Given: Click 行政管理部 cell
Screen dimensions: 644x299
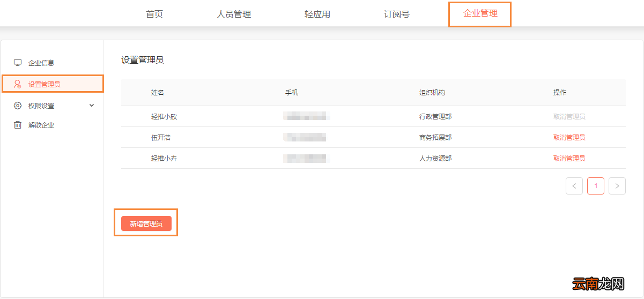Looking at the screenshot, I should 435,116.
